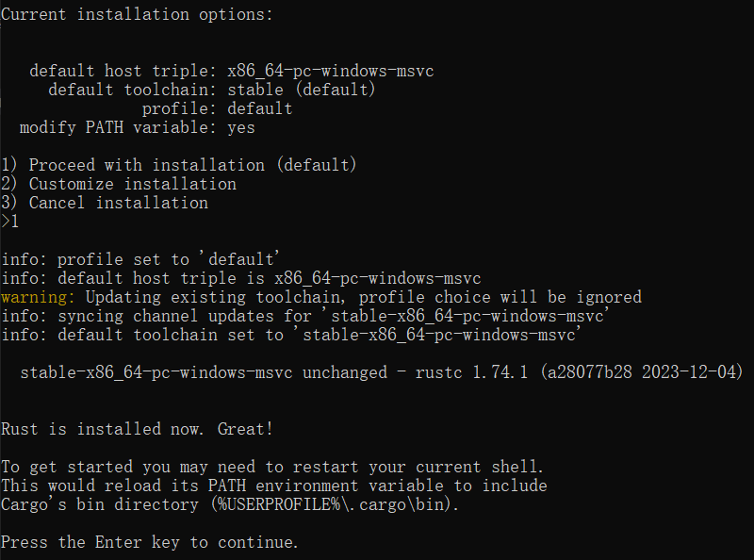
Task: Click the 'Current installation options:' heading
Action: [x=137, y=14]
